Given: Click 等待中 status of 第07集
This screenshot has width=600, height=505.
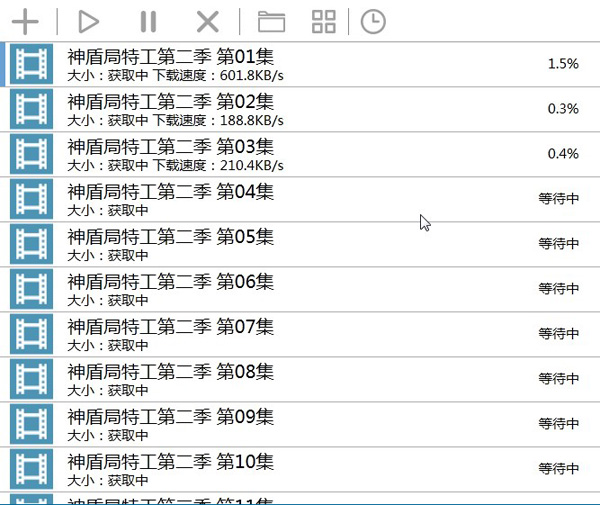Looking at the screenshot, I should [x=559, y=334].
